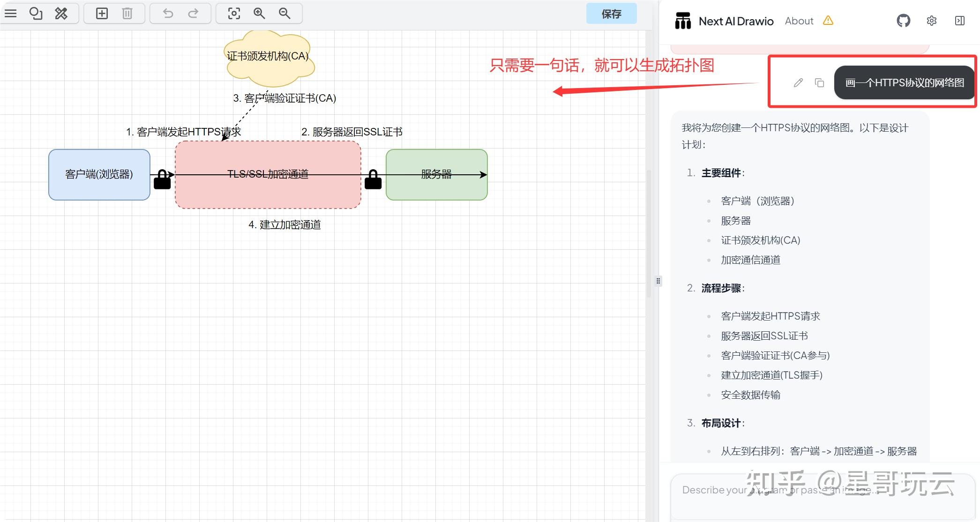Screen dimensions: 980x522
Task: Delete selection with the trash icon
Action: tap(126, 13)
